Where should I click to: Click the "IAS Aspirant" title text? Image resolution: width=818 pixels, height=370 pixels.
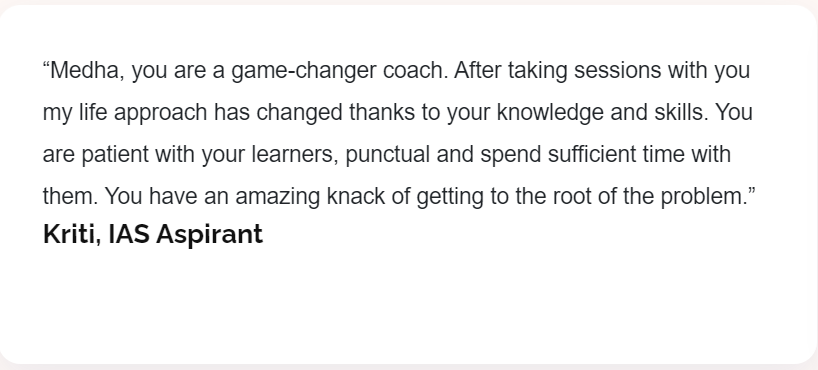(186, 235)
